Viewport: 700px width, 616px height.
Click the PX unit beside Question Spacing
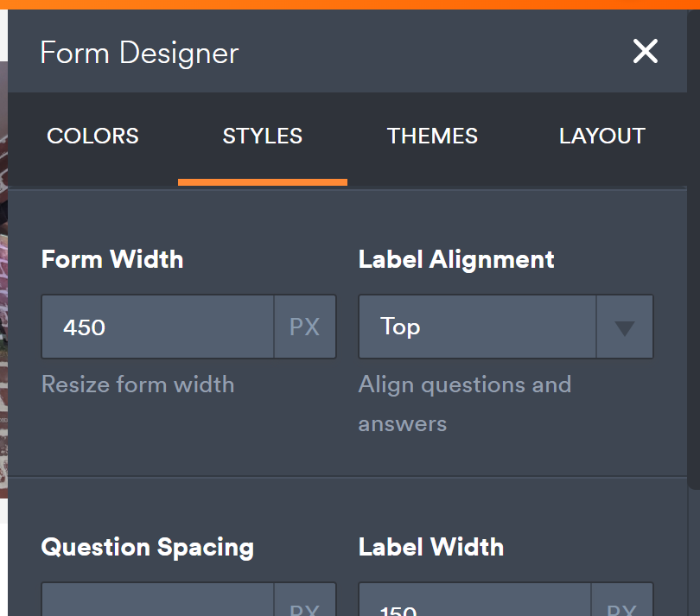click(x=305, y=606)
